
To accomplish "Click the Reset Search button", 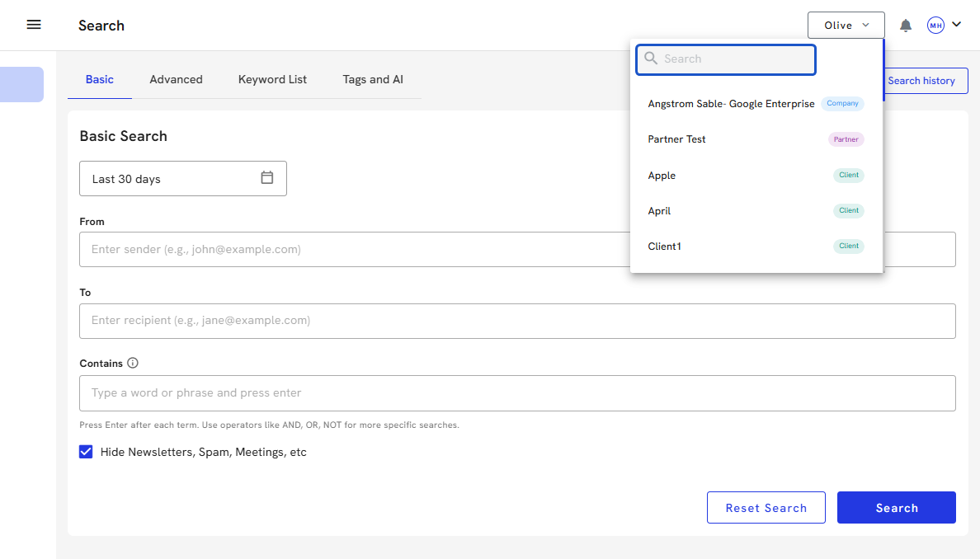I will (766, 508).
